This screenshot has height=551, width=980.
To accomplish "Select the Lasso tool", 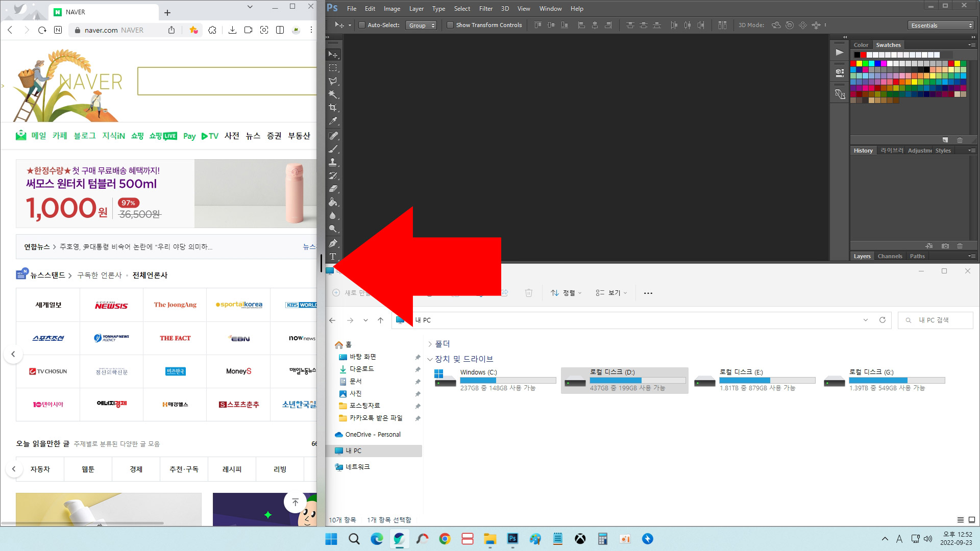I will pyautogui.click(x=333, y=81).
